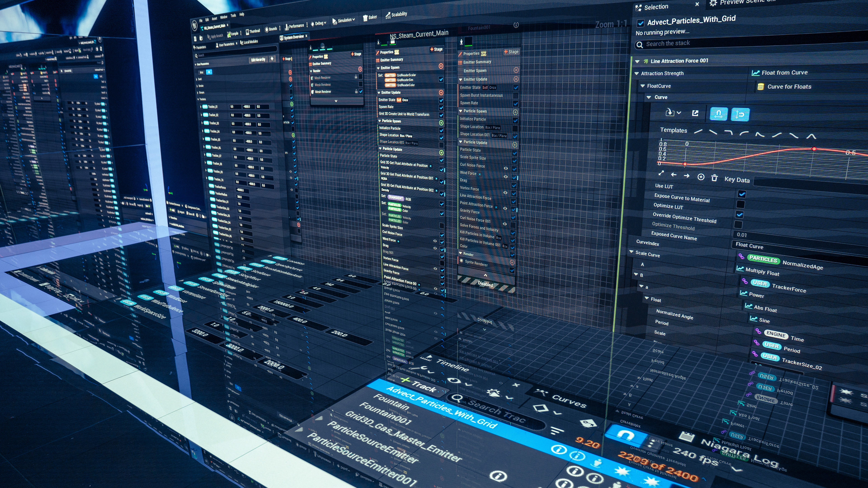Viewport: 868px width, 488px height.
Task: Open the Thumbnail toolbar tool
Action: point(253,31)
